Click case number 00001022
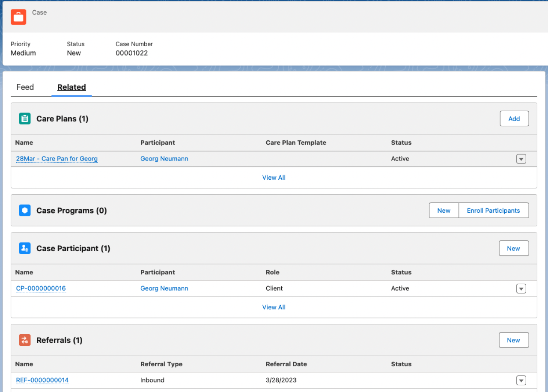Viewport: 548px width, 392px height. pos(132,53)
